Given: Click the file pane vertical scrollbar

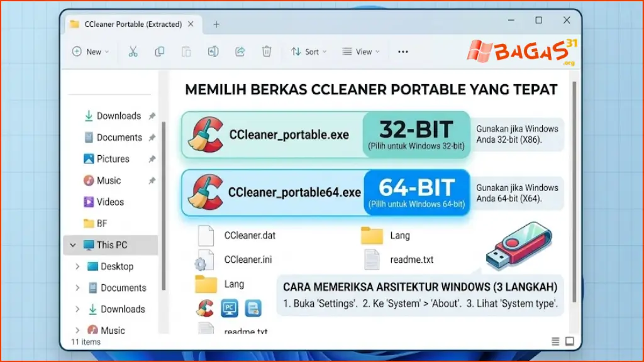Looking at the screenshot, I should pos(574,192).
